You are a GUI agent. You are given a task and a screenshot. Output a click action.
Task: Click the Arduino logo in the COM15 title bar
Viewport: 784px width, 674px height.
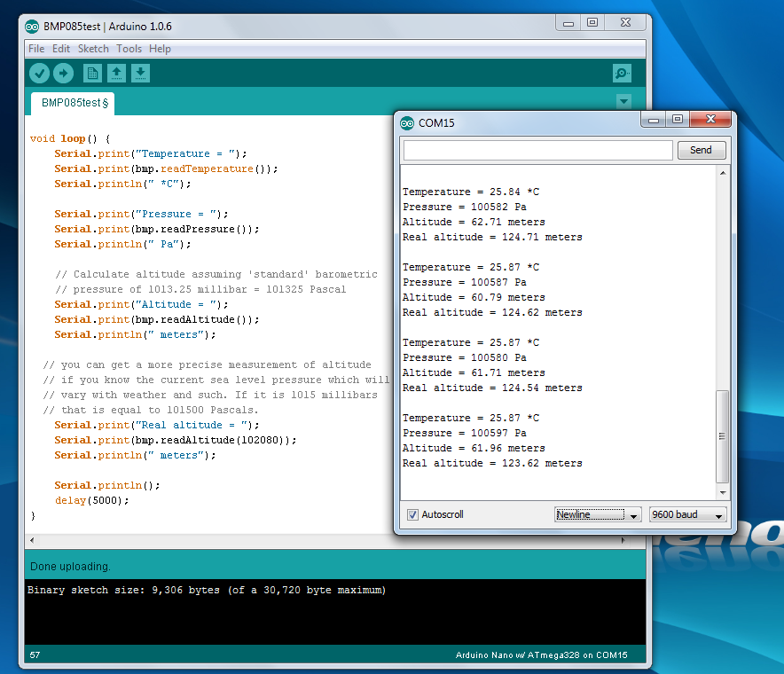click(407, 123)
